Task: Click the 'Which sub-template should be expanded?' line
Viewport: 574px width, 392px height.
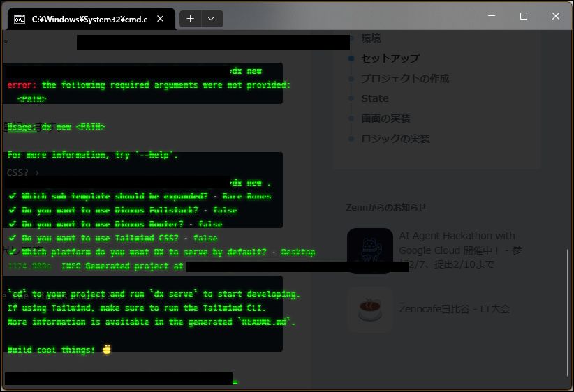Action: pos(140,197)
